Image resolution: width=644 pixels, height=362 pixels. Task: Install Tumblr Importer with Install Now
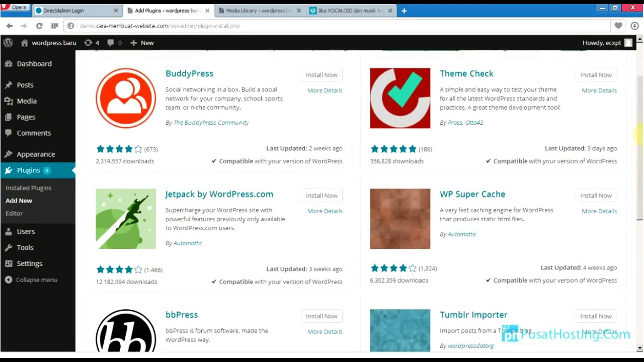(x=596, y=316)
